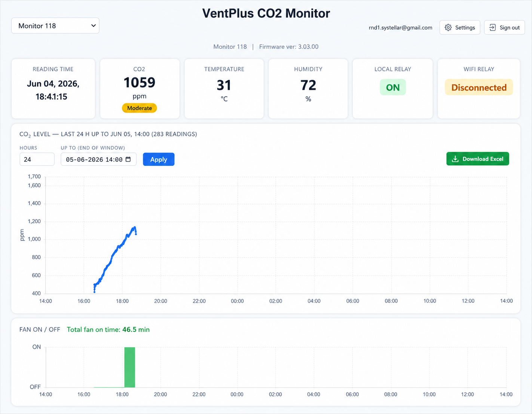The width and height of the screenshot is (532, 414).
Task: Click the VentPlus CO2 Monitor title
Action: pos(266,13)
